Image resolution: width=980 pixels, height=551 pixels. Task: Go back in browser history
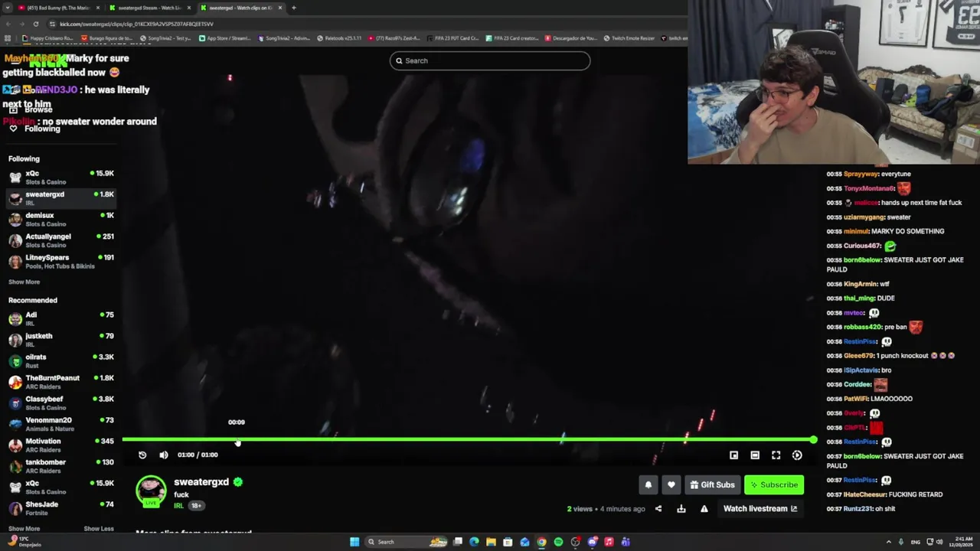(8, 24)
